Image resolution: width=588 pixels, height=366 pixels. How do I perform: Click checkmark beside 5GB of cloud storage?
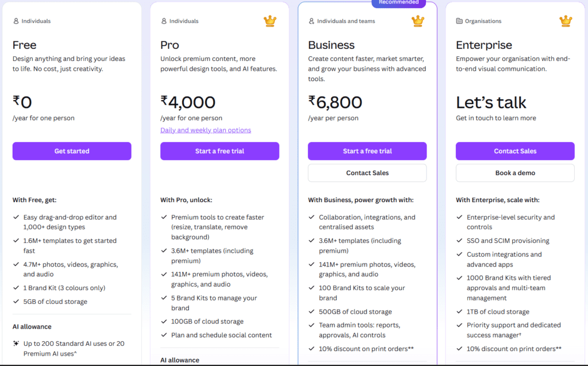[16, 302]
